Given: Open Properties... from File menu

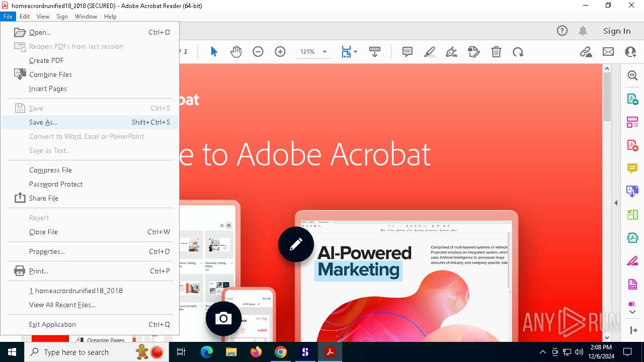Looking at the screenshot, I should [90, 251].
